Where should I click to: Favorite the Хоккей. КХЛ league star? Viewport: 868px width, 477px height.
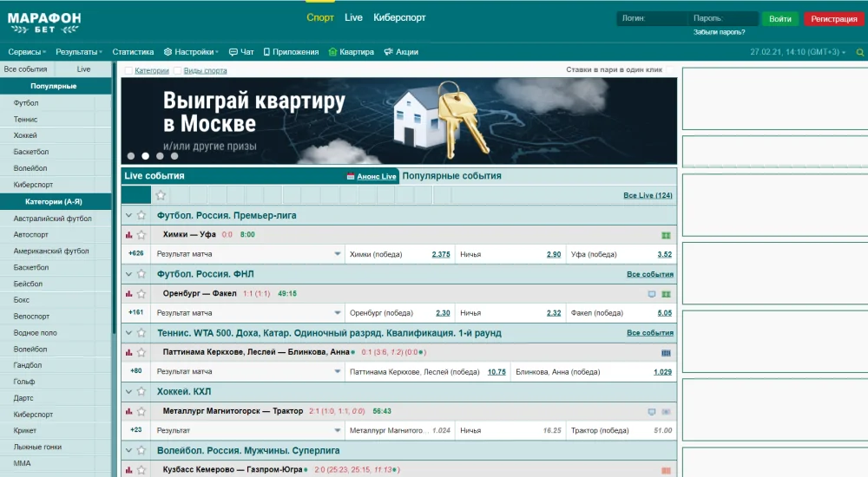[x=141, y=391]
